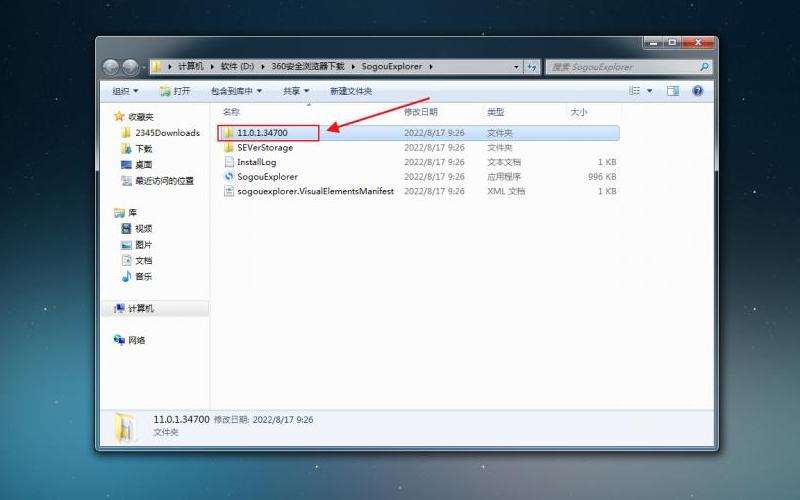Click 新建文件夹 button
The image size is (800, 500).
pyautogui.click(x=351, y=91)
